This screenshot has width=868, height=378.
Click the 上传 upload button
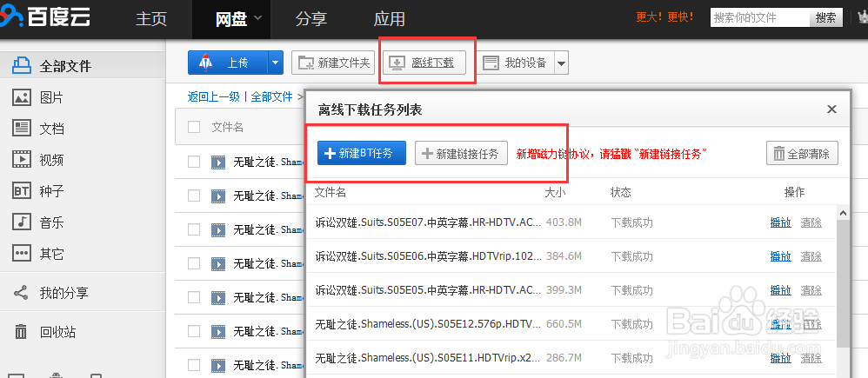(x=228, y=63)
